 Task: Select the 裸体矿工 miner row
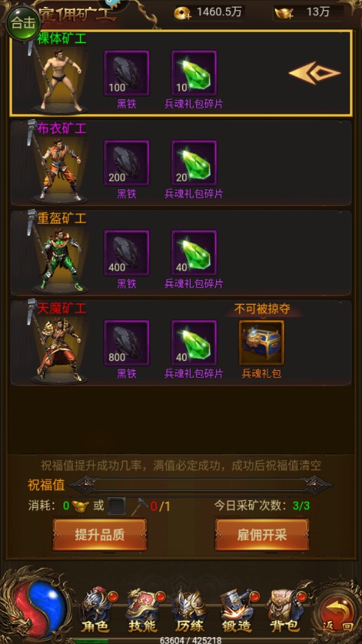pos(181,73)
